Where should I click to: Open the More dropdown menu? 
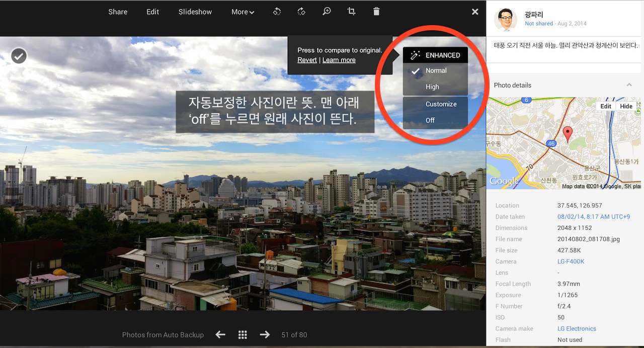[243, 12]
